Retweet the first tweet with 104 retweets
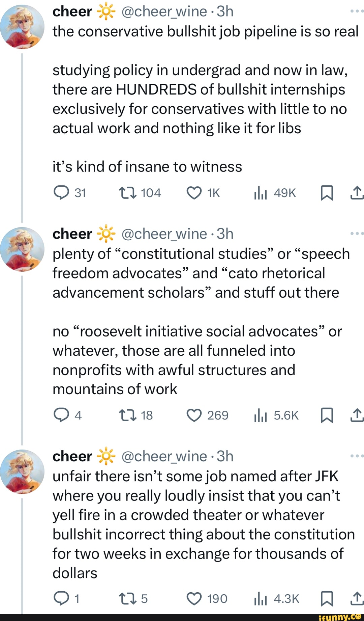This screenshot has height=621, width=364. point(128,193)
